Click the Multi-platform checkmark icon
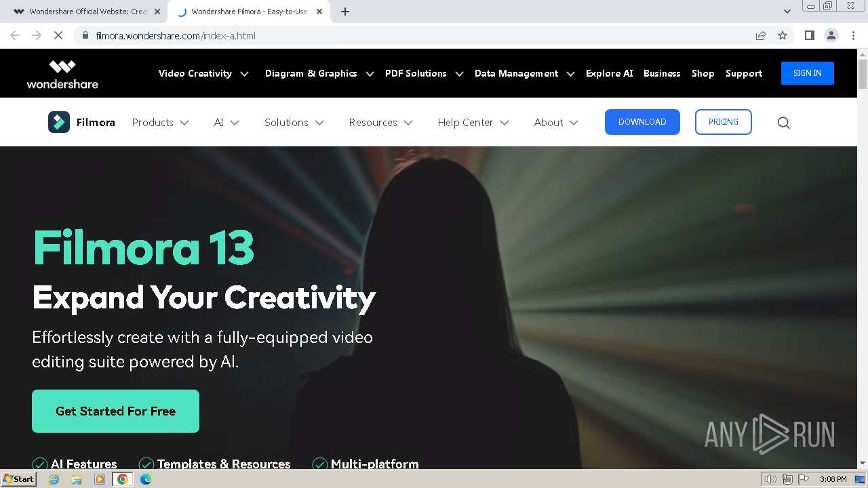 (x=320, y=464)
